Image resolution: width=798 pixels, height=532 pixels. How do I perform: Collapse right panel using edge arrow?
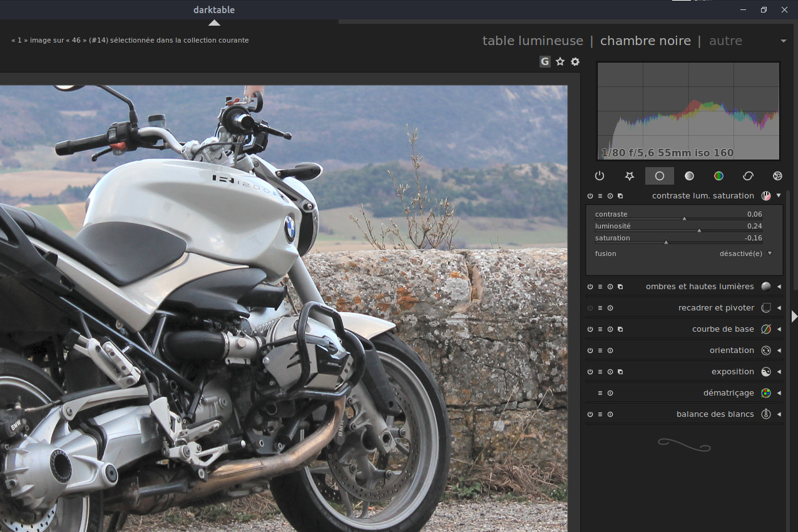point(794,317)
